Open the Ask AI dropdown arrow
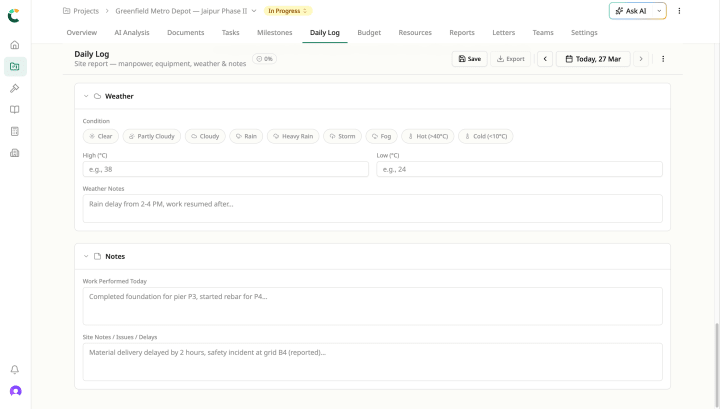Image resolution: width=720 pixels, height=409 pixels. click(x=659, y=11)
